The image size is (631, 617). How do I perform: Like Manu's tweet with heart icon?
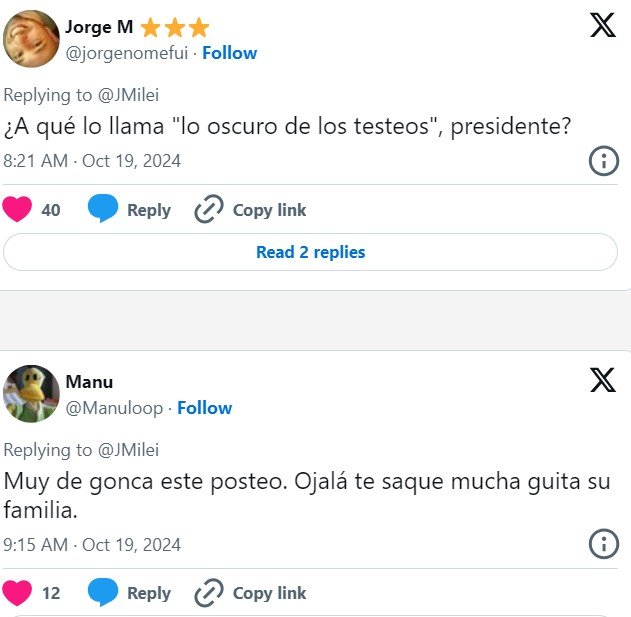coord(17,593)
